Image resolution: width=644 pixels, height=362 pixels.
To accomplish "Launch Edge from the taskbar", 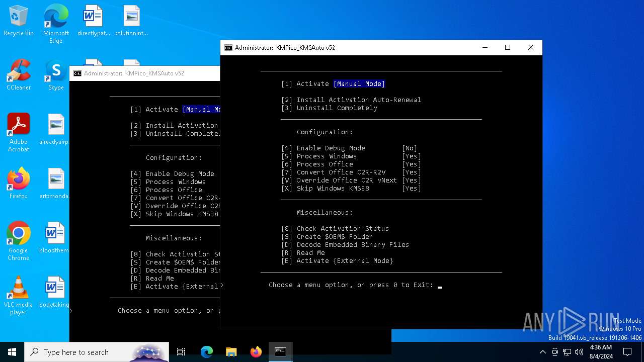I will click(207, 352).
